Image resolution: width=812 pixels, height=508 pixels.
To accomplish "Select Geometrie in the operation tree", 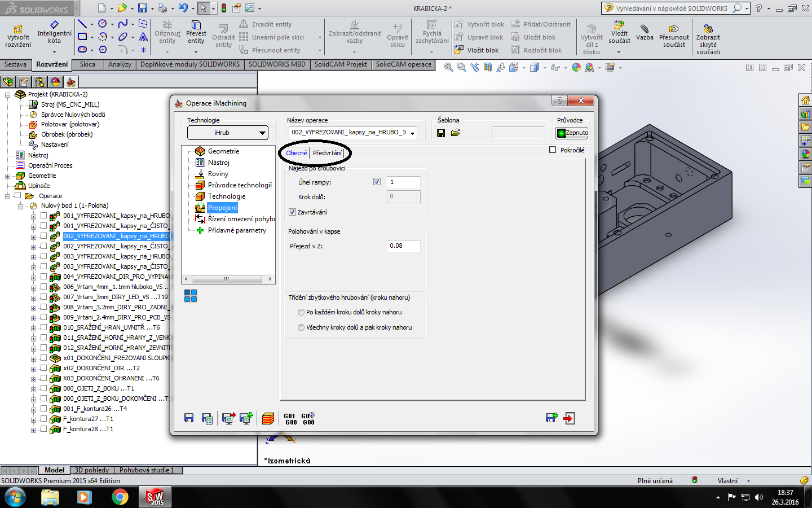I will (223, 151).
